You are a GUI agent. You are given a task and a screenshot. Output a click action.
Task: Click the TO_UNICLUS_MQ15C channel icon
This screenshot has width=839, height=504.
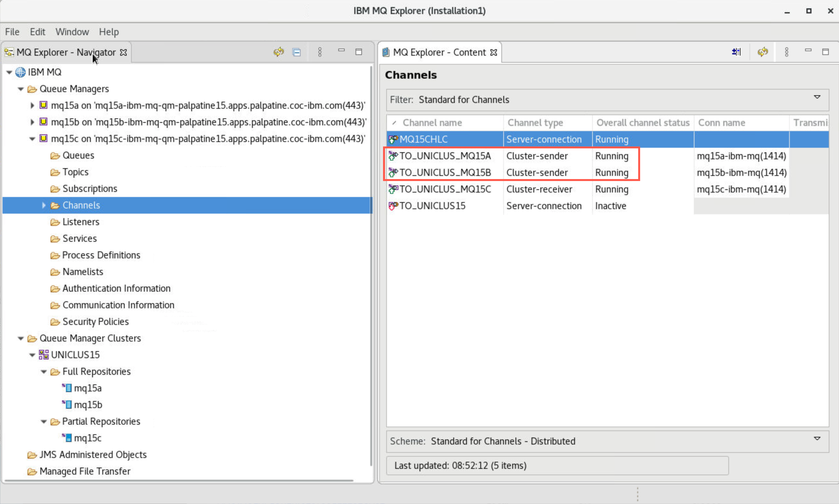[x=393, y=189]
